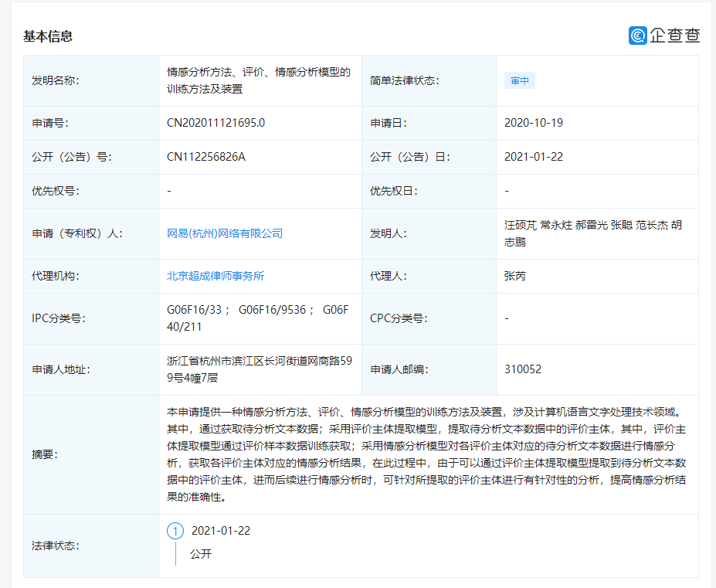Click the invention title 情感分析方法 text

pos(259,80)
